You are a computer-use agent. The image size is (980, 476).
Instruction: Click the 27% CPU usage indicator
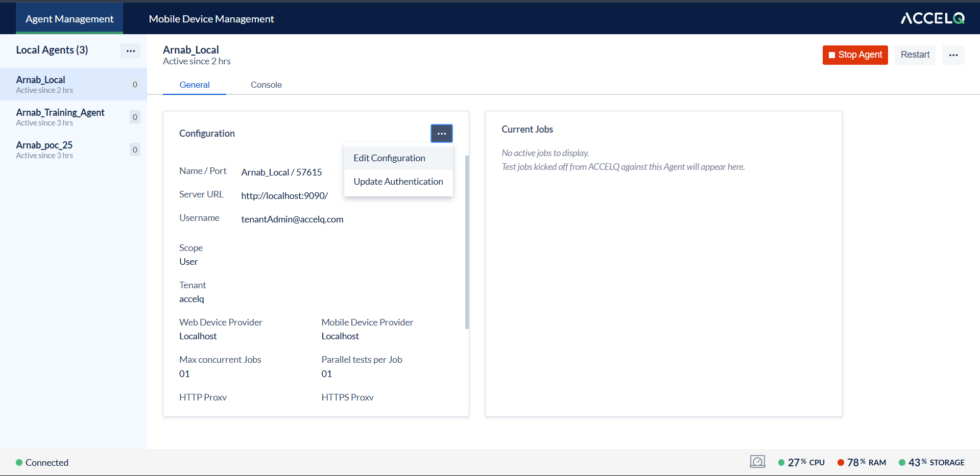801,462
